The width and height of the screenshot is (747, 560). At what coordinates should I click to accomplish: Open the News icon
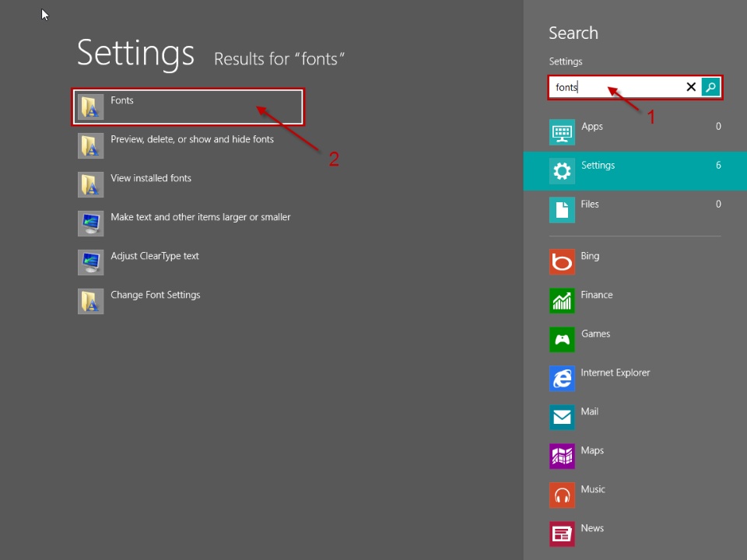(562, 534)
